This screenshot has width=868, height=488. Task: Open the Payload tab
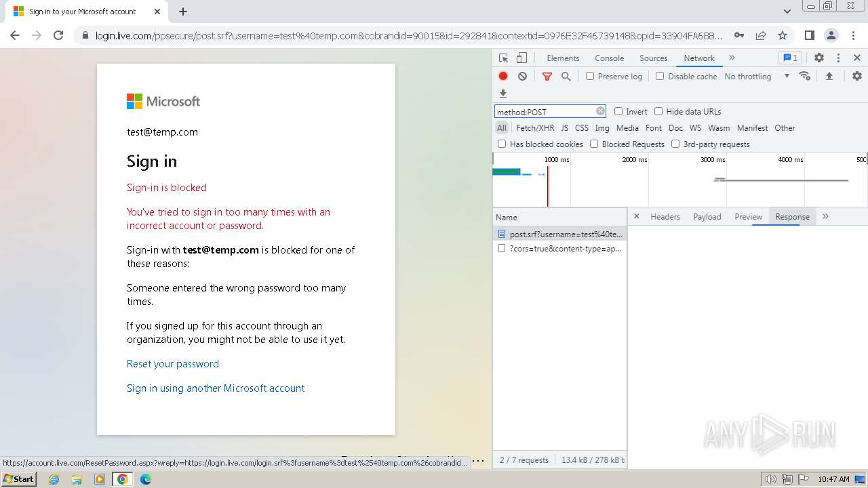(x=707, y=217)
